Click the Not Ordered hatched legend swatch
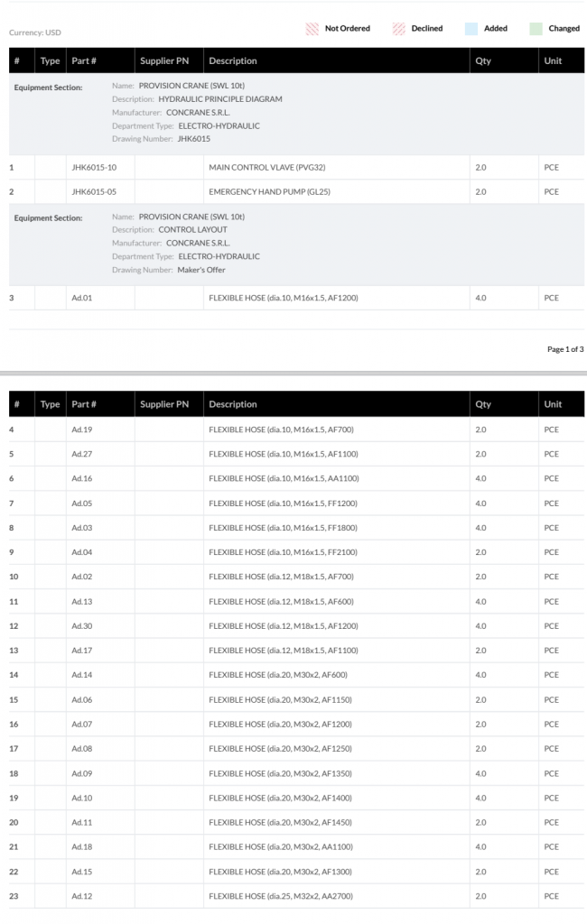The height and width of the screenshot is (924, 587). coord(312,29)
